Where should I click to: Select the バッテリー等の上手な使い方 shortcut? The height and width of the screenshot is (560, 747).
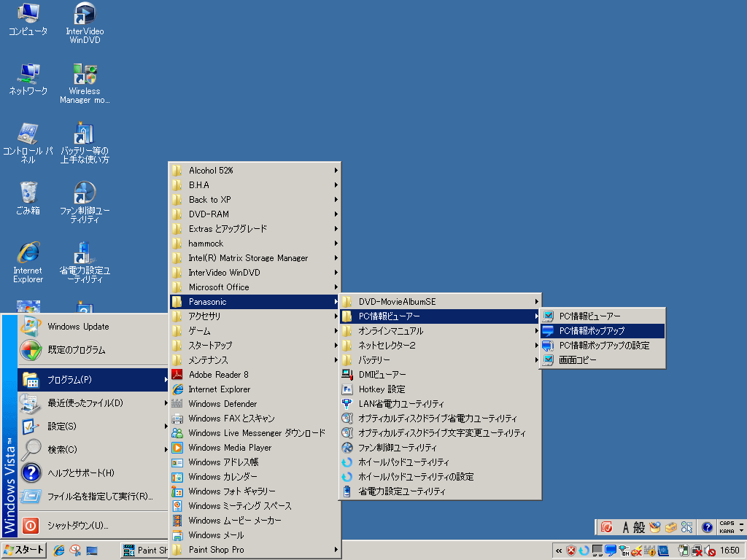point(85,143)
